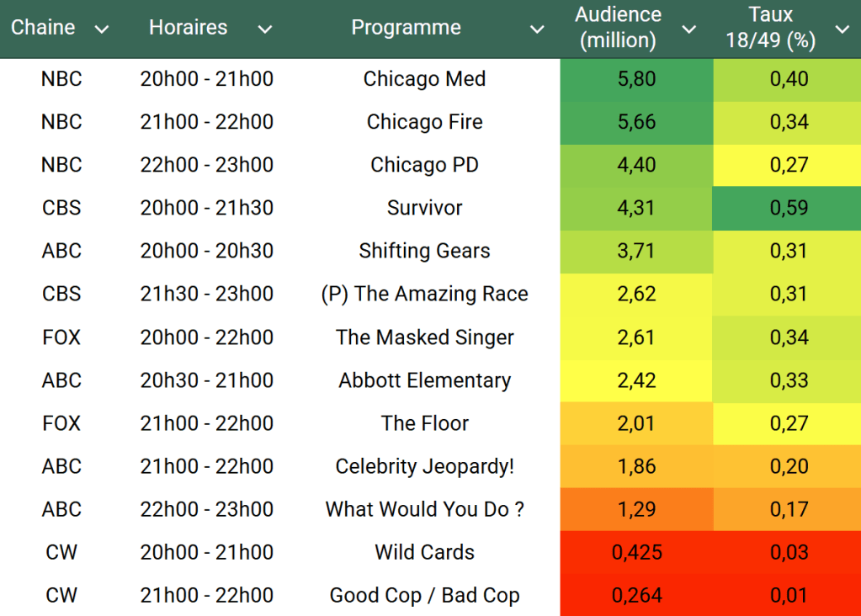The height and width of the screenshot is (616, 861).
Task: Click the Chaine header label
Action: point(43,28)
